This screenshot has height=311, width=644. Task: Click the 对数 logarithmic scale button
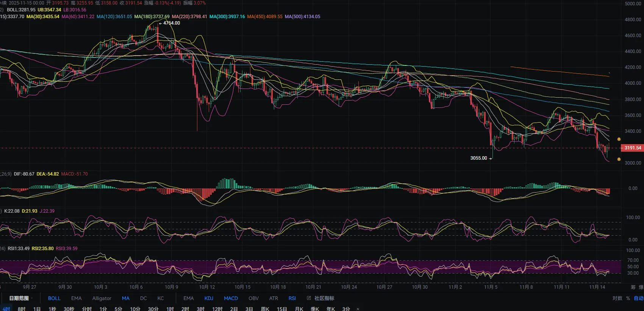coord(617,298)
